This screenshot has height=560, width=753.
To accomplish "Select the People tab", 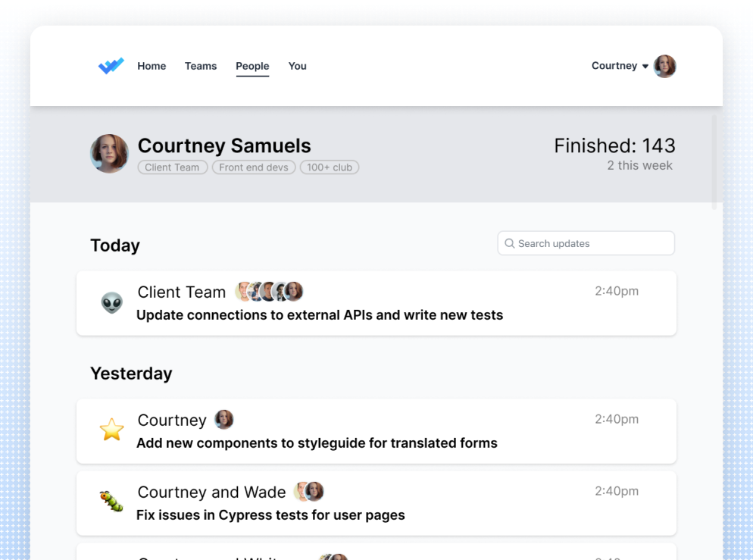I will pyautogui.click(x=252, y=66).
